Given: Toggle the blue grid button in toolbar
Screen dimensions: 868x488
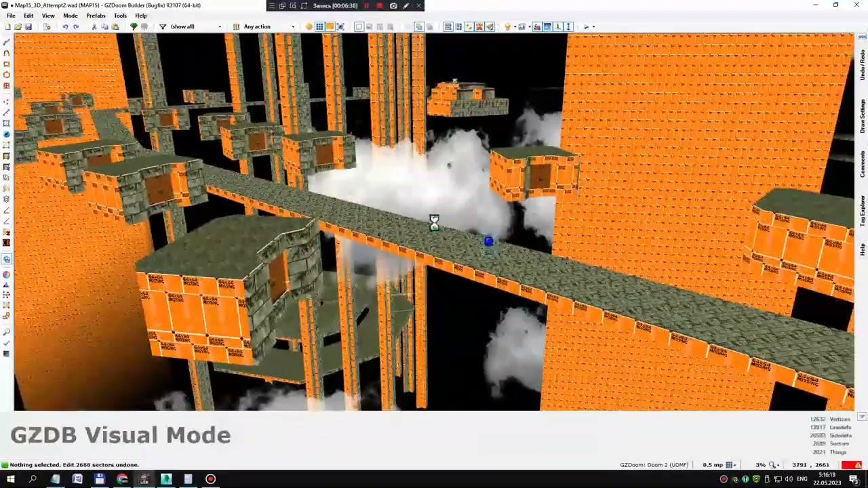Looking at the screenshot, I should 319,26.
